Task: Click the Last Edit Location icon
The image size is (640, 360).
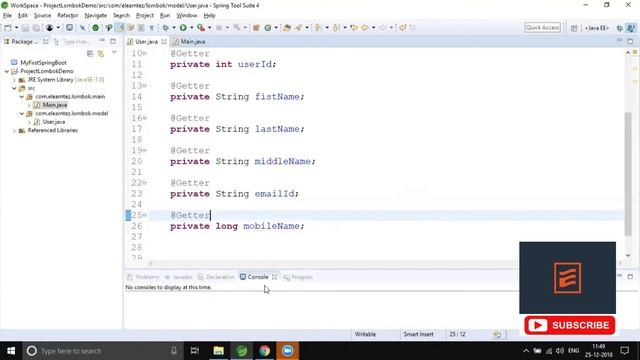Action: coord(354,28)
